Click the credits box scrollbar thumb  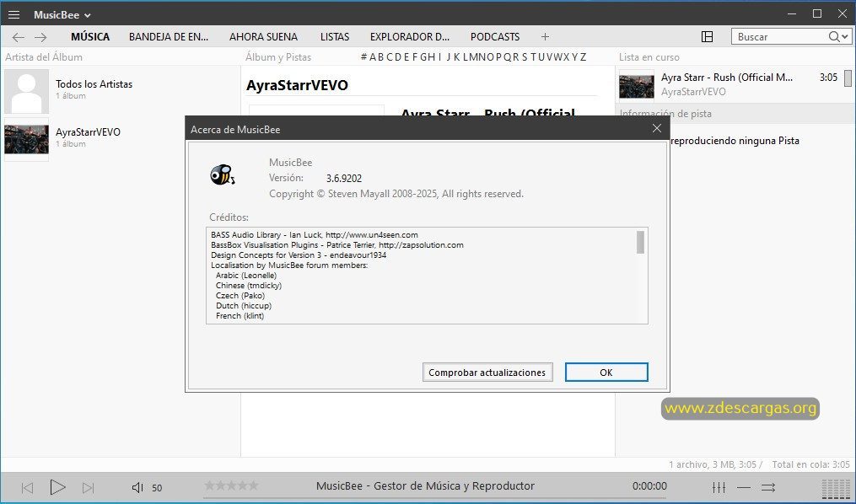click(x=640, y=242)
